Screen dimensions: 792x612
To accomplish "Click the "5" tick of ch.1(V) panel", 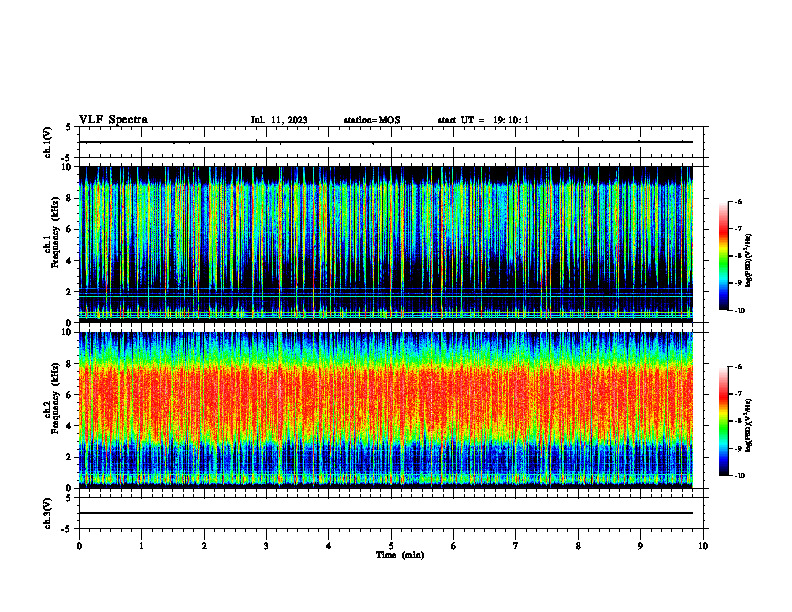I will coord(70,127).
